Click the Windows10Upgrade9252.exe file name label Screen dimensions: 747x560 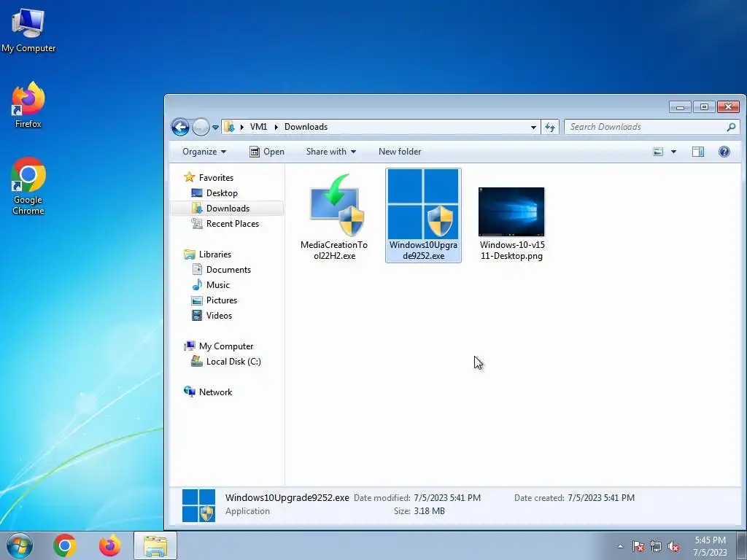pos(423,250)
